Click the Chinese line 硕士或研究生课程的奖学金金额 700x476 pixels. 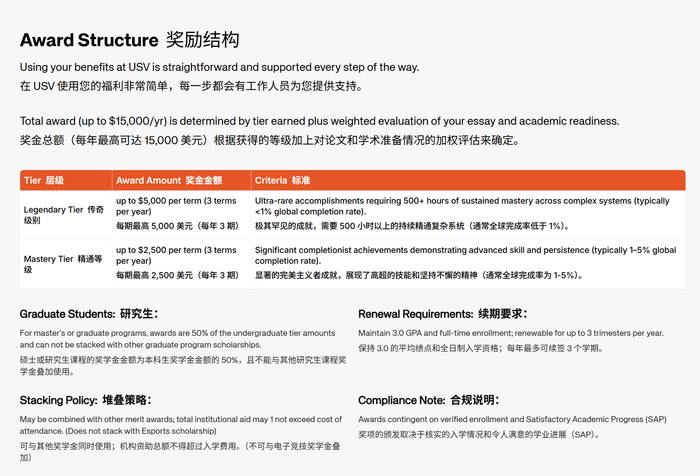(x=183, y=366)
